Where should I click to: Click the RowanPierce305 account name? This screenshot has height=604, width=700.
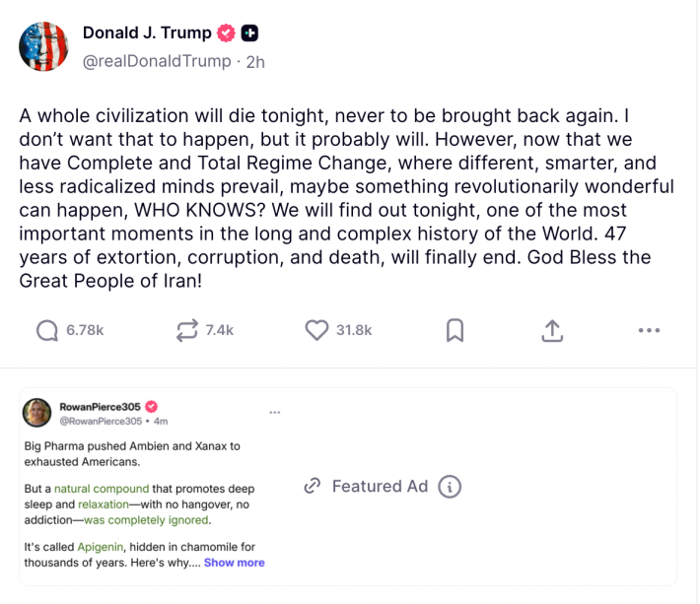click(102, 406)
